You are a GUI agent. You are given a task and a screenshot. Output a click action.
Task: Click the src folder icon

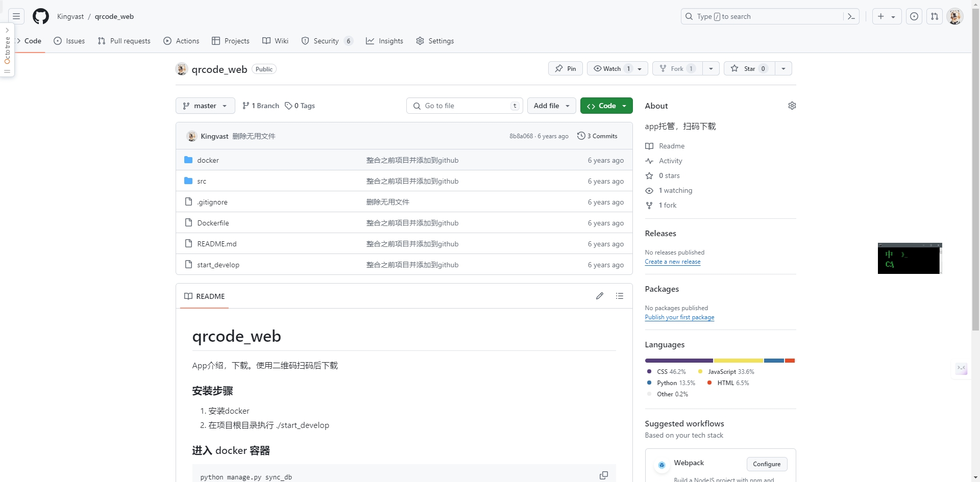pos(188,181)
